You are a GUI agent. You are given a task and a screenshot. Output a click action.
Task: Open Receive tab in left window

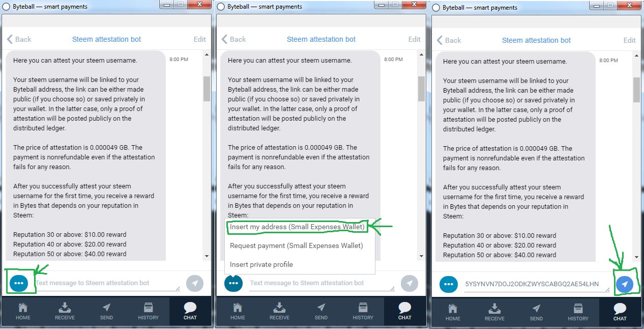(65, 311)
